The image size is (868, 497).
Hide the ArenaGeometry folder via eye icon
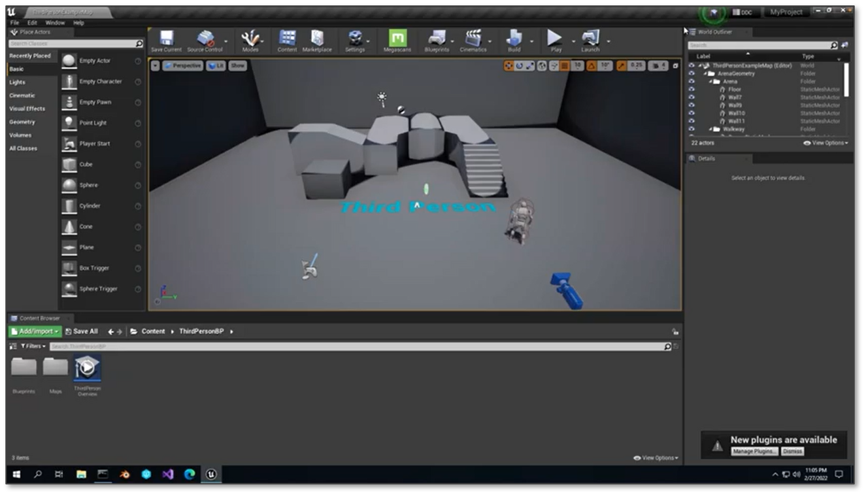click(x=692, y=73)
